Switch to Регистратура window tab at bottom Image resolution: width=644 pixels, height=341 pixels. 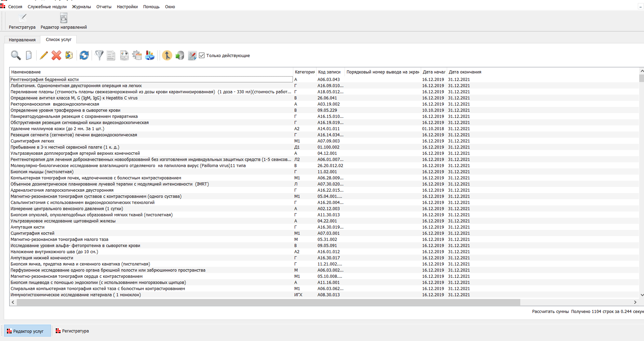pos(72,331)
